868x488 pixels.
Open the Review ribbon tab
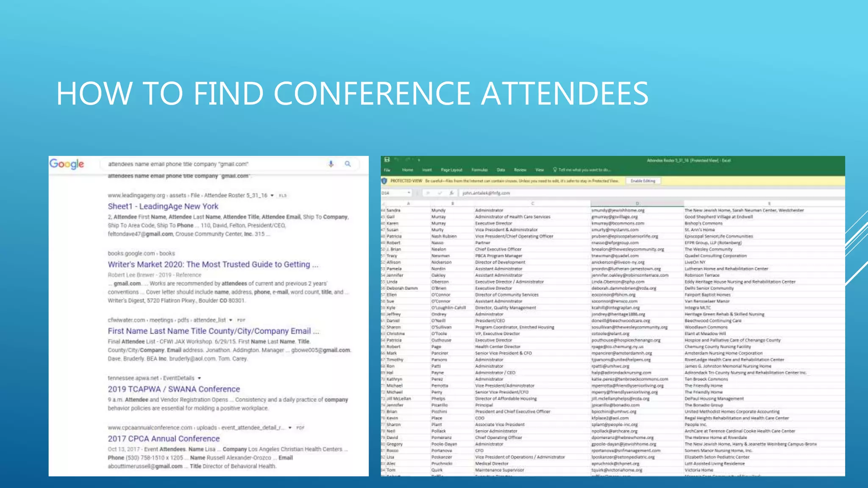coord(520,170)
